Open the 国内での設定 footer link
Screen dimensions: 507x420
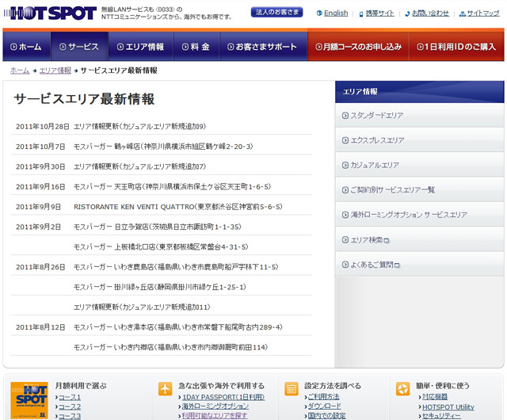point(326,416)
